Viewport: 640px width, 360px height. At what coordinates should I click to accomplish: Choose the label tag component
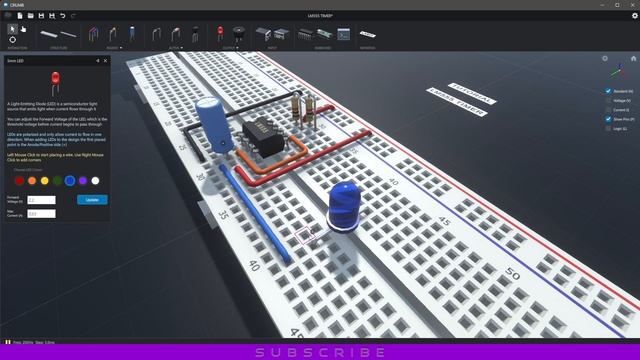(368, 34)
